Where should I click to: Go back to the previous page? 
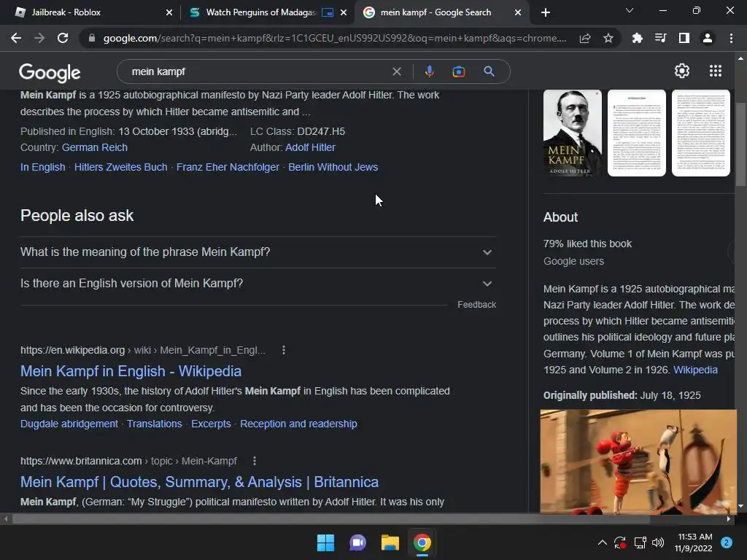16,38
